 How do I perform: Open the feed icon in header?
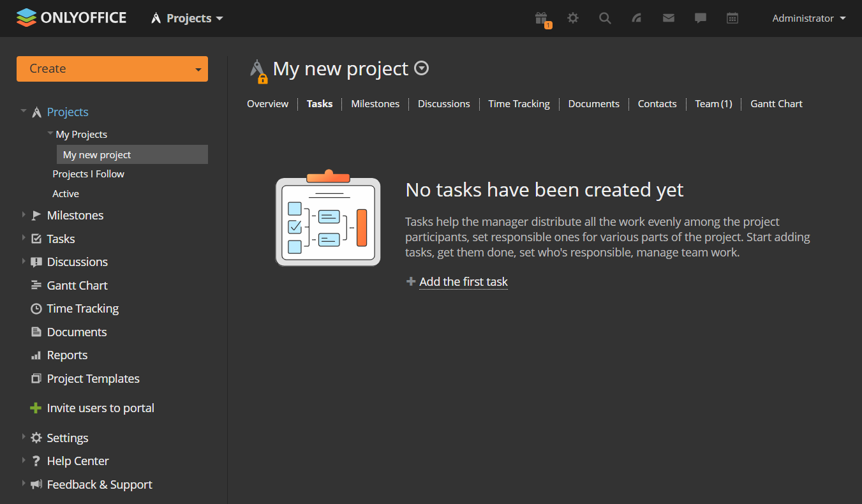[637, 18]
